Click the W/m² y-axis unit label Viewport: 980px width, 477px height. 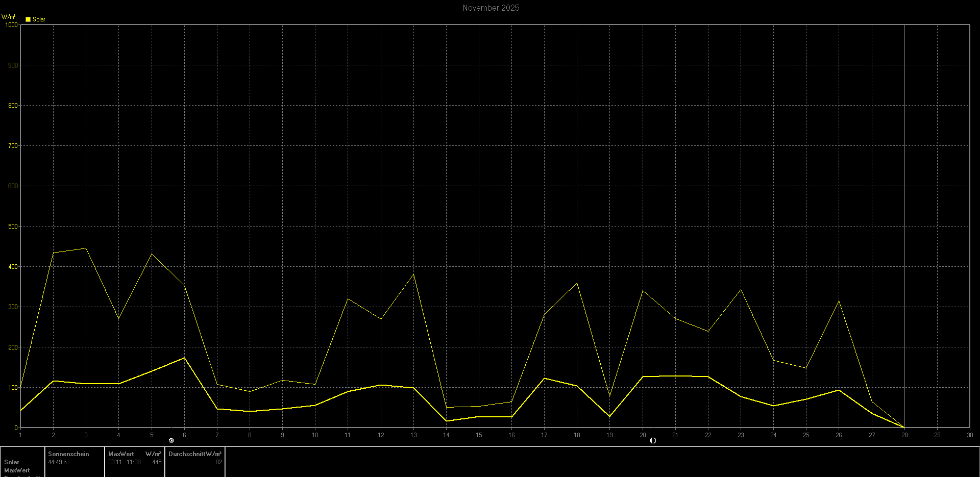[8, 17]
